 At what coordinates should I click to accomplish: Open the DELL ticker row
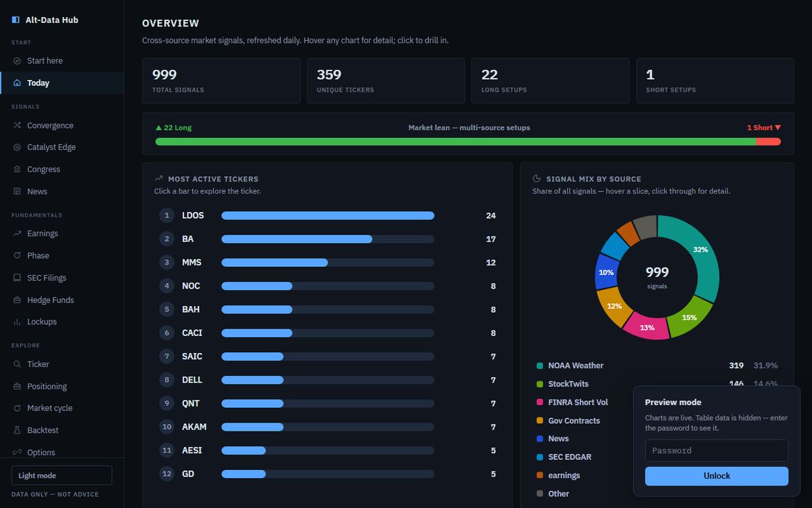click(x=328, y=380)
